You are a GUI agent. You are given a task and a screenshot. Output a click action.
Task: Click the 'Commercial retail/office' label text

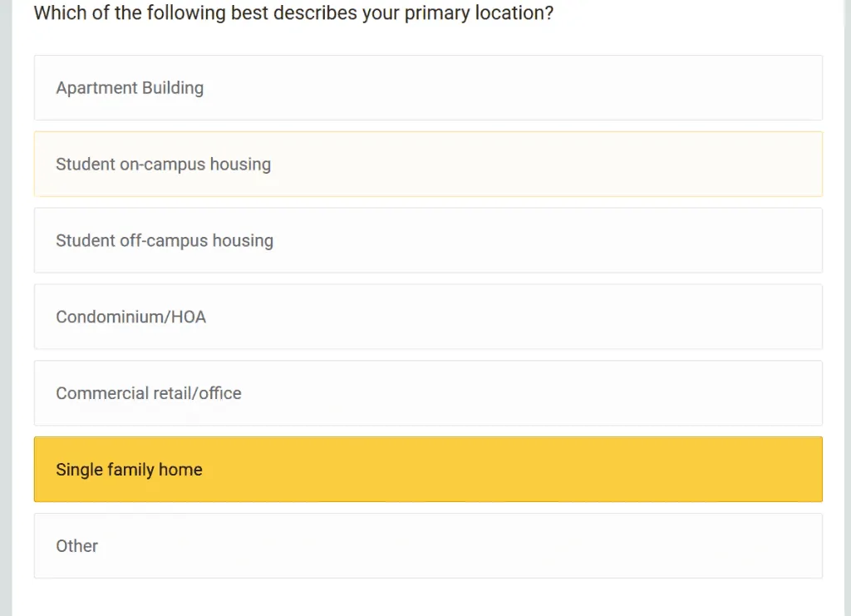(x=149, y=394)
